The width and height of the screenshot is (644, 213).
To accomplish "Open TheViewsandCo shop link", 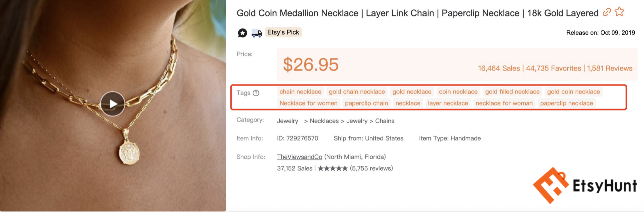I will pos(299,157).
